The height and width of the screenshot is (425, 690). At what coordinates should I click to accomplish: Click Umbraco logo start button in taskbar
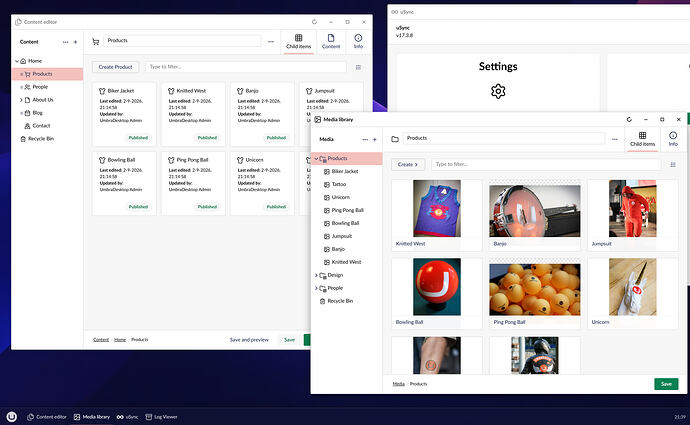(11, 416)
